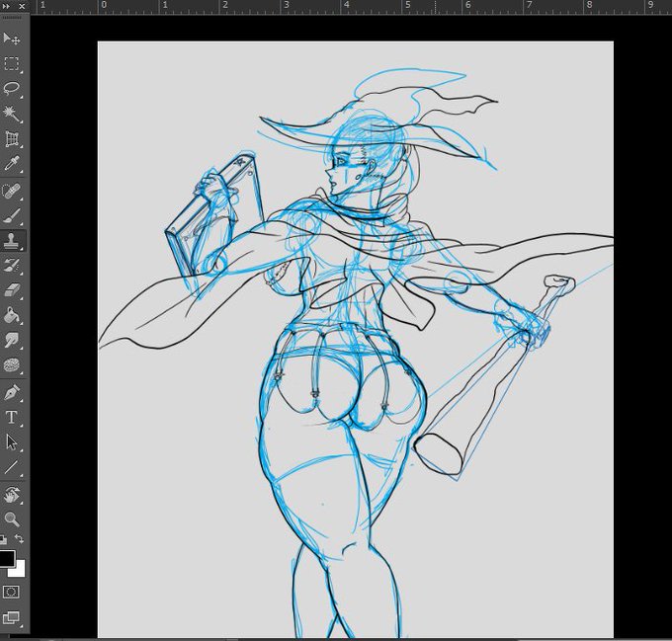This screenshot has height=641, width=672.
Task: Toggle Quick Mask mode
Action: (x=11, y=593)
